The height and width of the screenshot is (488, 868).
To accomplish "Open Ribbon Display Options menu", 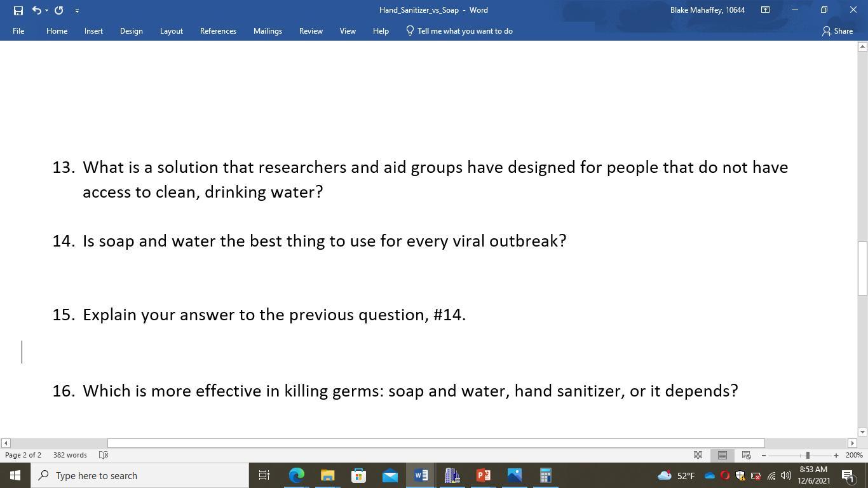I will (765, 10).
